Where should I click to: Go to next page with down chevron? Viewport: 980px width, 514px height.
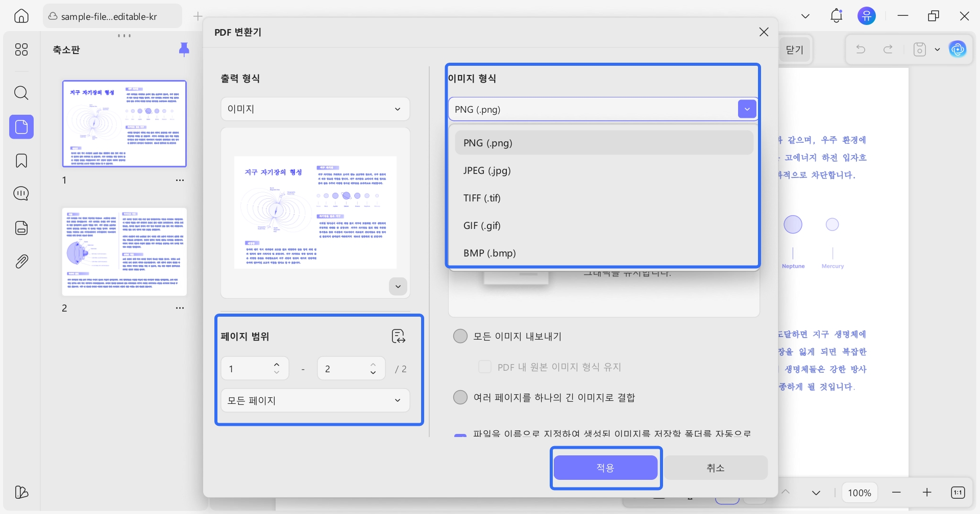[816, 493]
